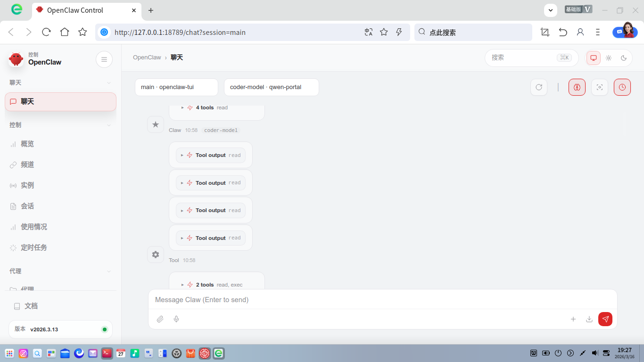Viewport: 644px width, 362px height.
Task: Click the OpenClaw breadcrumb link
Action: coord(147,58)
